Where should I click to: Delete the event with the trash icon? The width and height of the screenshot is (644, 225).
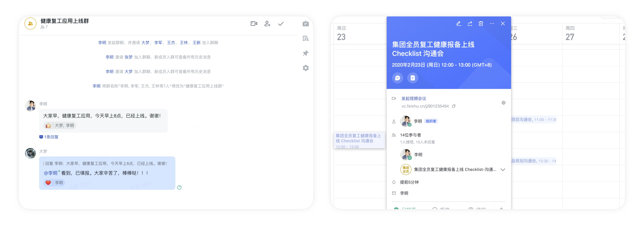[481, 24]
